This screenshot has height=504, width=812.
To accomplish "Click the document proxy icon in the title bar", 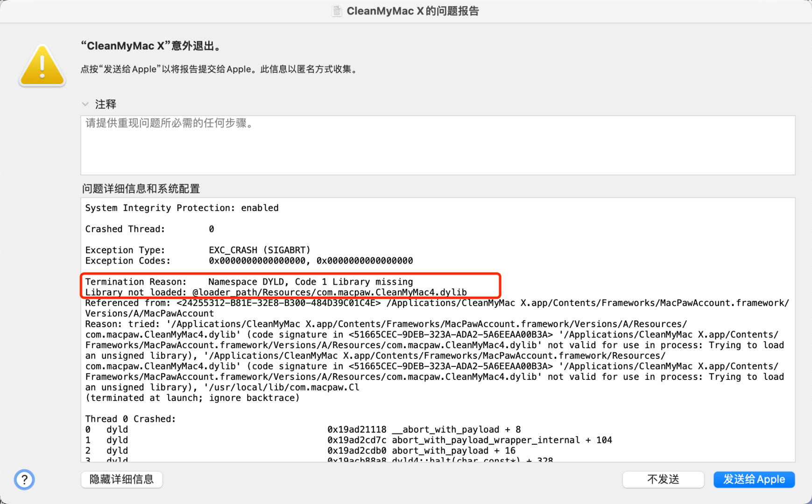I will tap(336, 11).
